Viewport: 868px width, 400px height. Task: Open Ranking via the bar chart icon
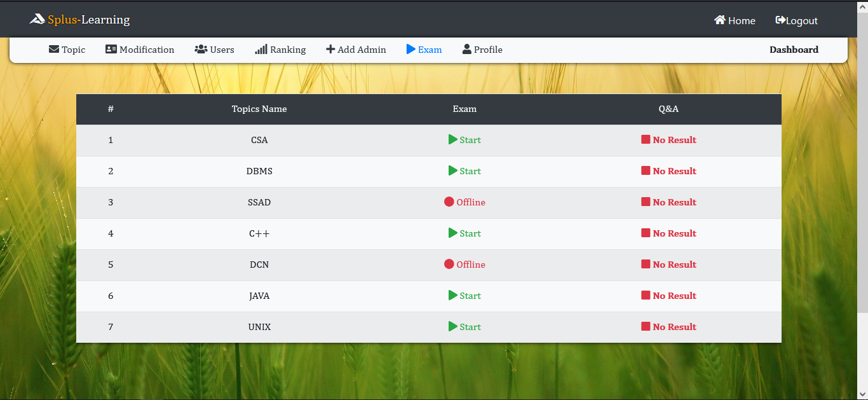[x=262, y=50]
